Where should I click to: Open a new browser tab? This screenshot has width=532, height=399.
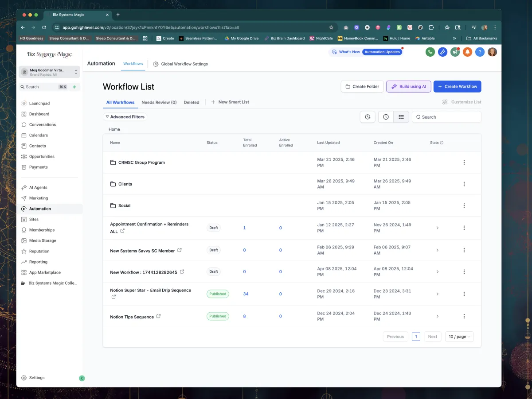[x=118, y=15]
